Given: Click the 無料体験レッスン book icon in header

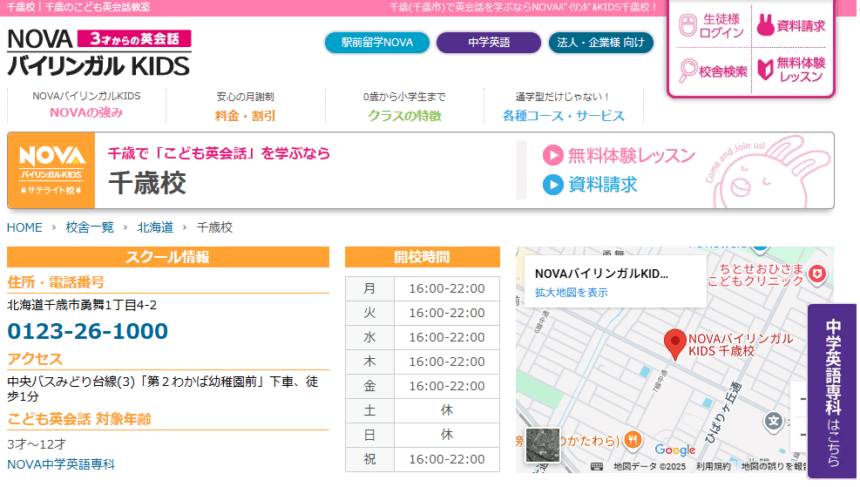Looking at the screenshot, I should 765,70.
